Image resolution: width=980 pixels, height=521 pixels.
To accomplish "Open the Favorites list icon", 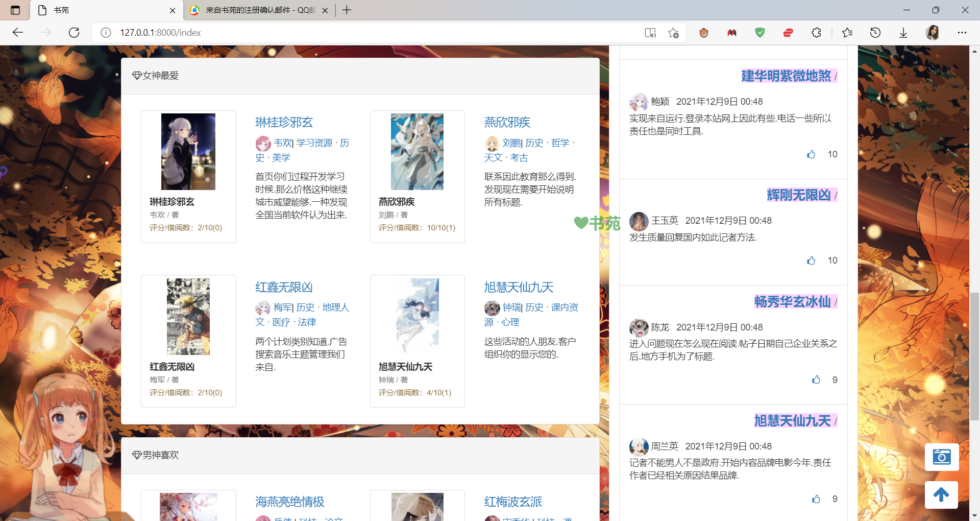I will (x=847, y=33).
